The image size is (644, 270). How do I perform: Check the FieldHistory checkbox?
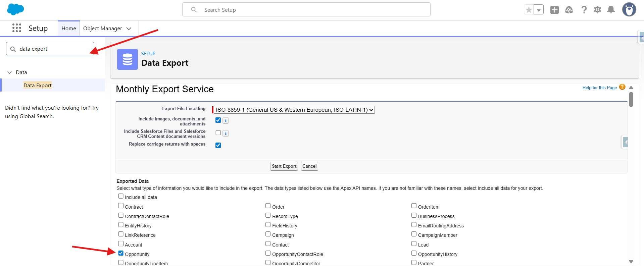point(268,225)
